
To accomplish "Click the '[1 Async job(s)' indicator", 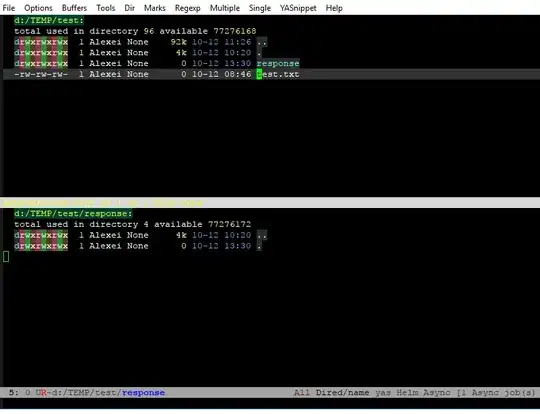I will tap(496, 393).
